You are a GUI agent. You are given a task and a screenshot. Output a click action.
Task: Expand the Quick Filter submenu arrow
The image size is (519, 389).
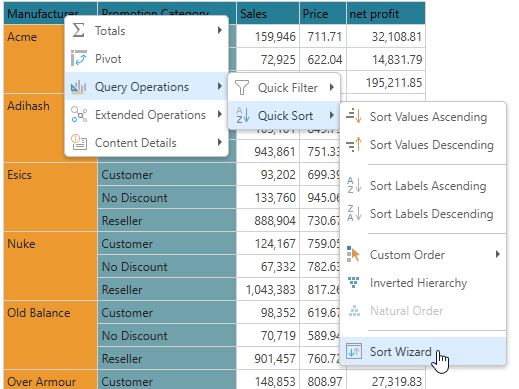pos(331,87)
